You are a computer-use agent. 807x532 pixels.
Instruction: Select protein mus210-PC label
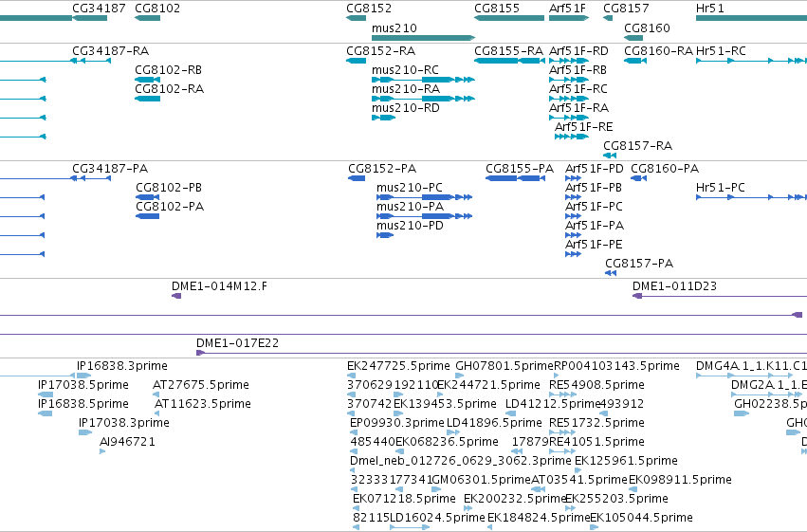click(x=410, y=188)
